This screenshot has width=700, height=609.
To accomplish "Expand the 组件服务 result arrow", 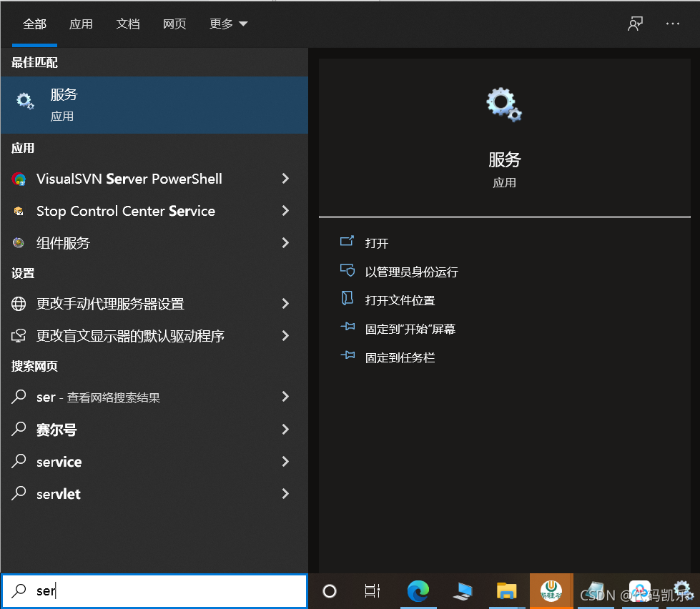I will [286, 243].
